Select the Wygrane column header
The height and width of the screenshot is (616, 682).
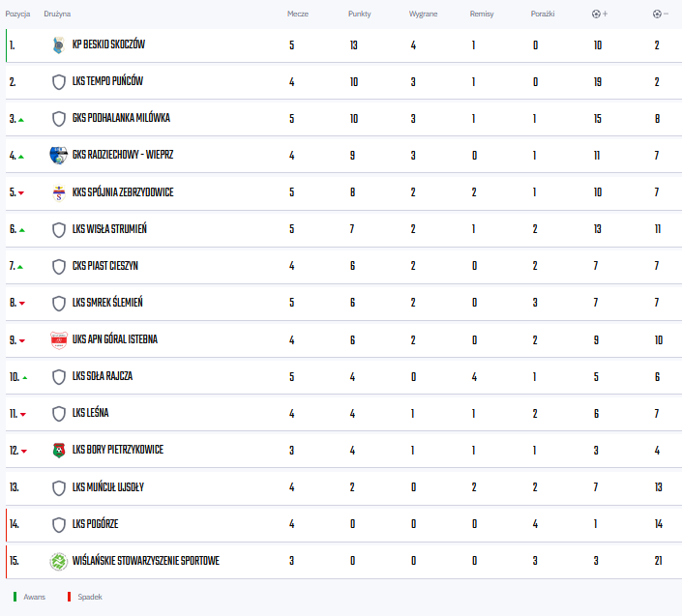(423, 14)
